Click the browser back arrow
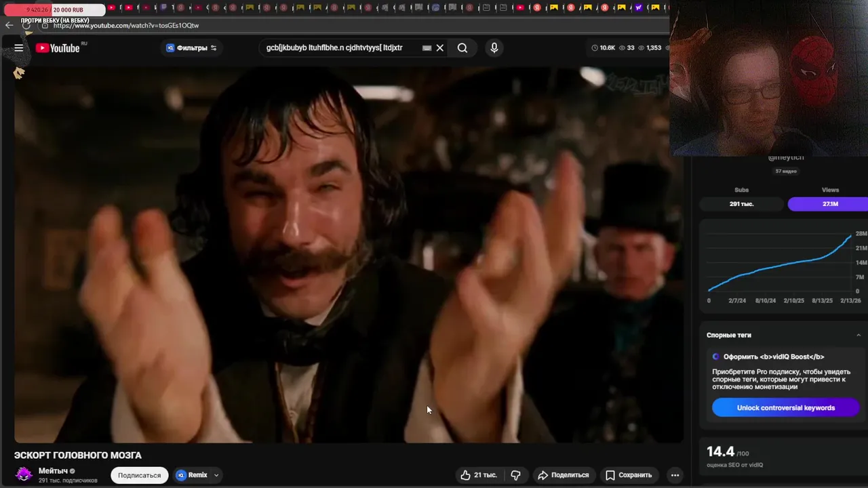Screen dimensions: 868x488 (9, 26)
